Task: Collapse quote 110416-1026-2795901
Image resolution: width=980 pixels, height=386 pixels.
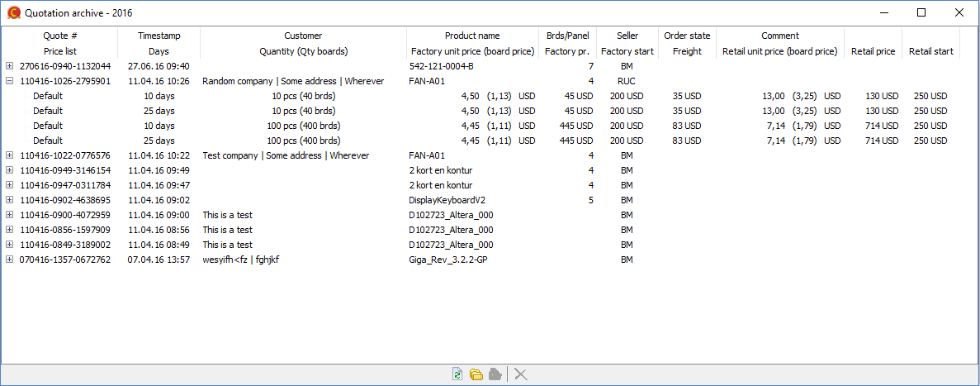Action: tap(9, 81)
